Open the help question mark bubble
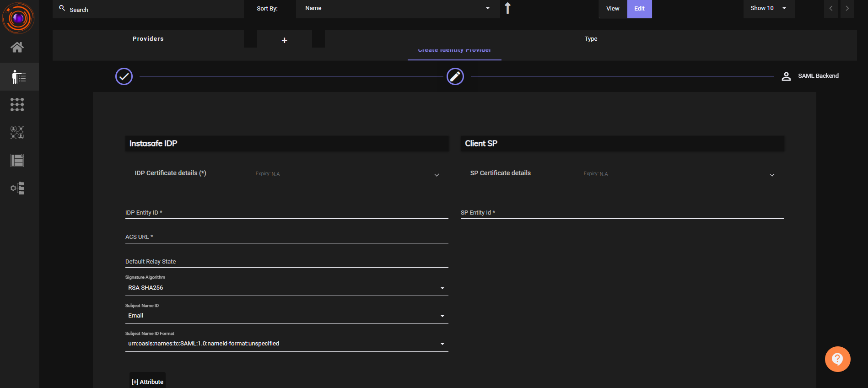This screenshot has height=388, width=868. coord(838,359)
